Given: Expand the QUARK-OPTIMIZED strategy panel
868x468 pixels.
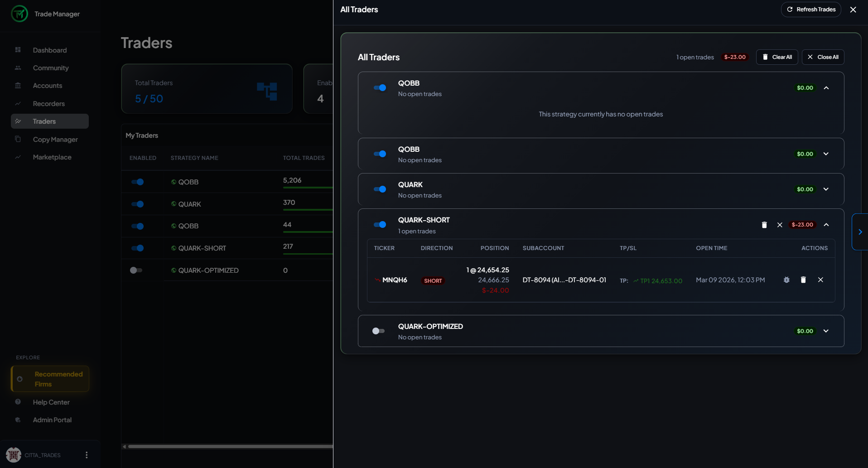Looking at the screenshot, I should click(826, 331).
